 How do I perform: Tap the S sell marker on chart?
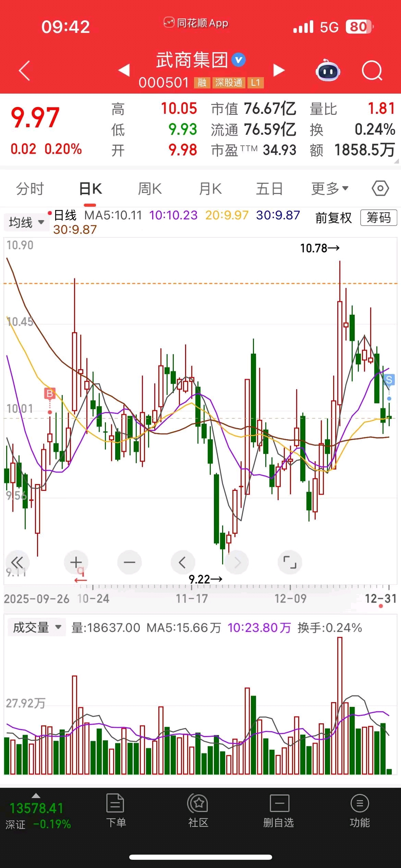point(389,380)
